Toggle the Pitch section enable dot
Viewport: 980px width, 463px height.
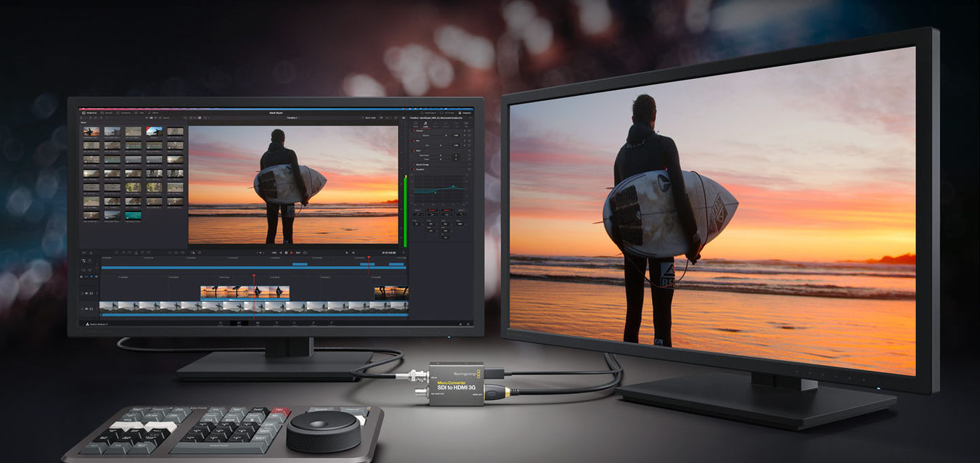[x=414, y=151]
